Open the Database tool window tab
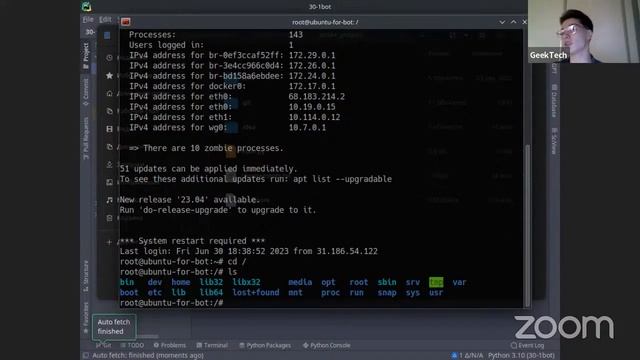The height and width of the screenshot is (360, 640). [x=554, y=101]
